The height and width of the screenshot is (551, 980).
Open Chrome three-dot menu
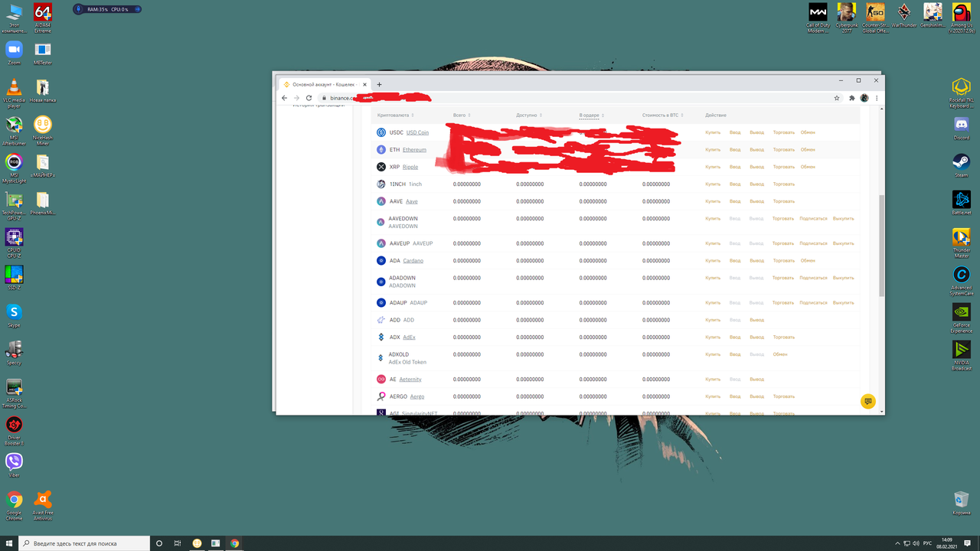(x=877, y=98)
